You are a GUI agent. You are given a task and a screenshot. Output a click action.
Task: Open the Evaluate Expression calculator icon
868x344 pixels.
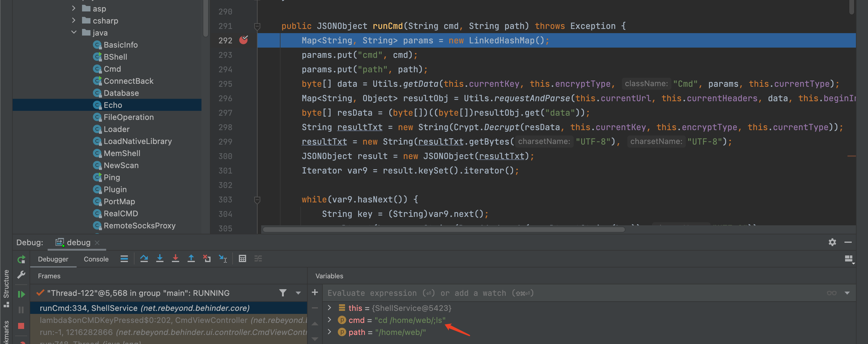point(242,258)
